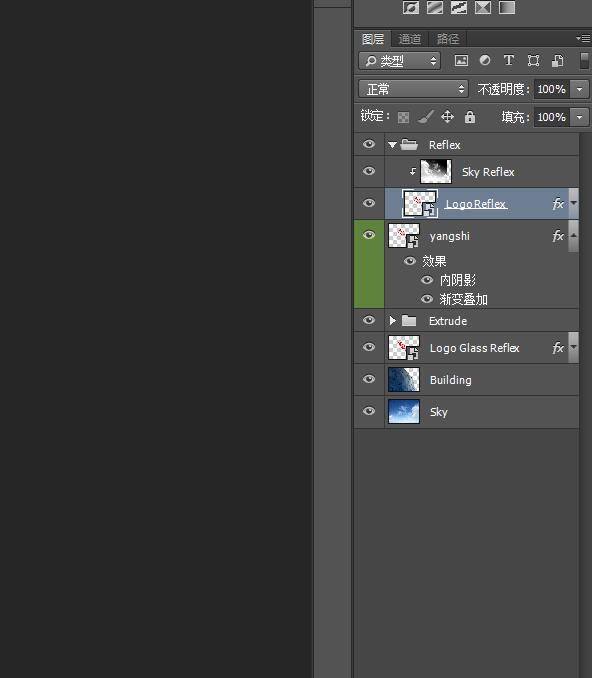
Task: Toggle yangshi 效果 effects visibility
Action: coord(410,261)
